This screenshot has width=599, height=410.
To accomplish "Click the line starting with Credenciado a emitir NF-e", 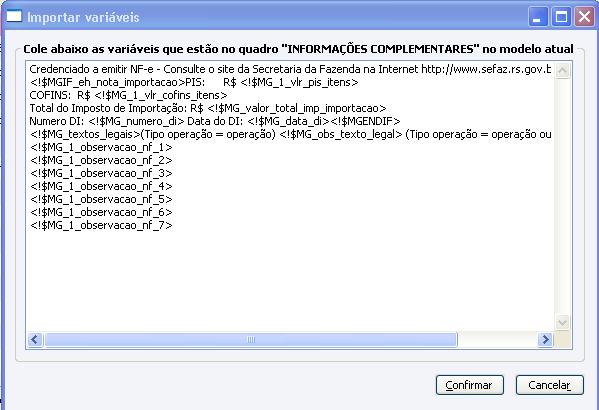I will tap(290, 69).
